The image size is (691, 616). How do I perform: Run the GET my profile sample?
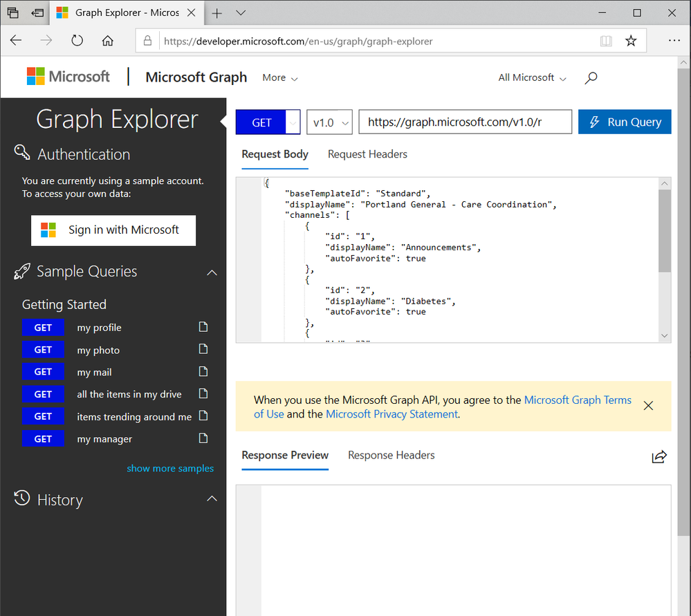point(43,328)
